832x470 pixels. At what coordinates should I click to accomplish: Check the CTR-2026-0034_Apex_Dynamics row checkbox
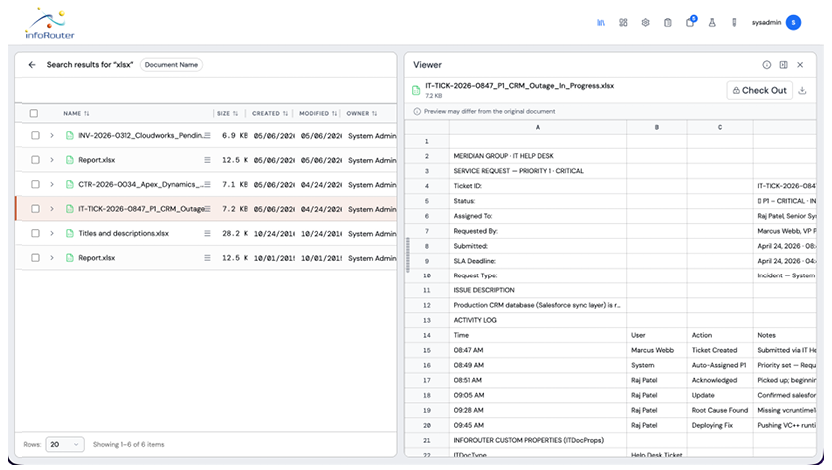click(x=35, y=184)
